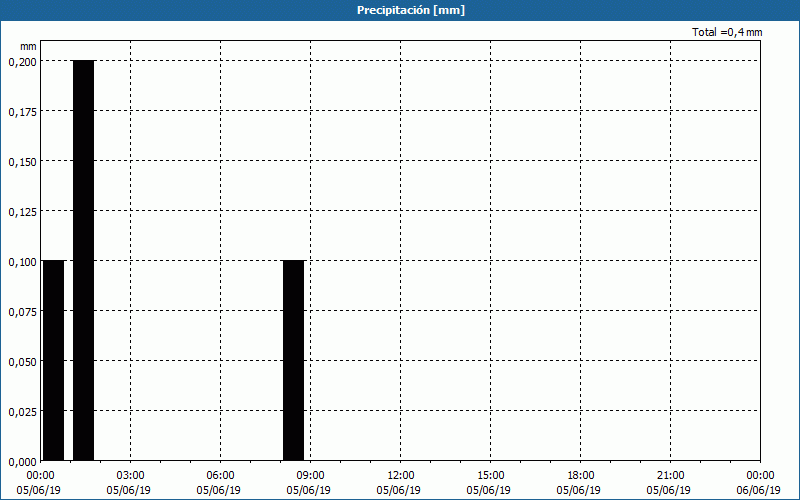Click the precipitation bar starting at 00:00
This screenshot has width=800, height=500.
tap(54, 361)
